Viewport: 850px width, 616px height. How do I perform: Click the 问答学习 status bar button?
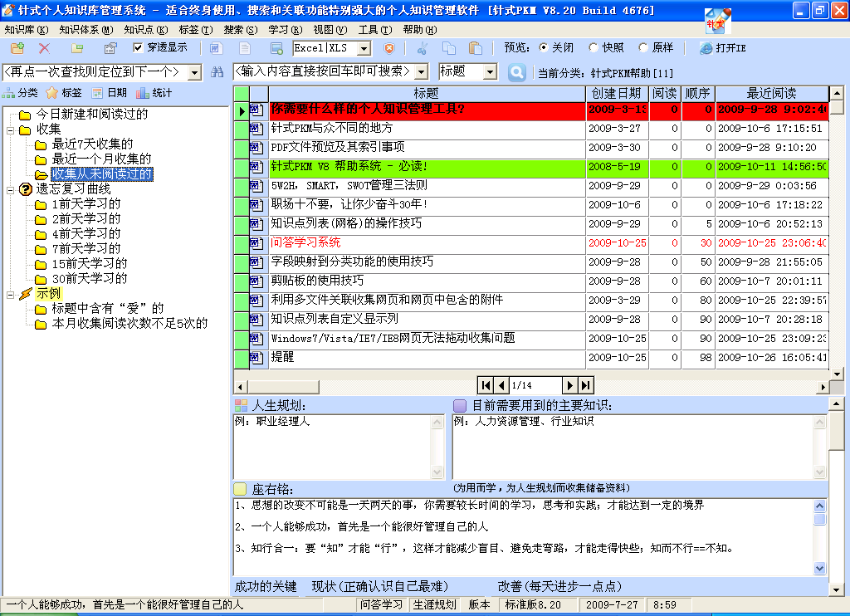tap(382, 605)
